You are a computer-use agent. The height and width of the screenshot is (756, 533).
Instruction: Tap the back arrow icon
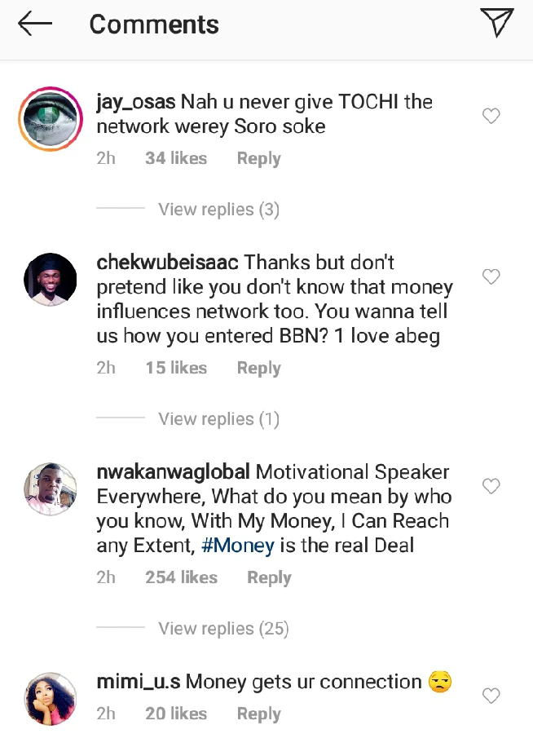pyautogui.click(x=34, y=24)
